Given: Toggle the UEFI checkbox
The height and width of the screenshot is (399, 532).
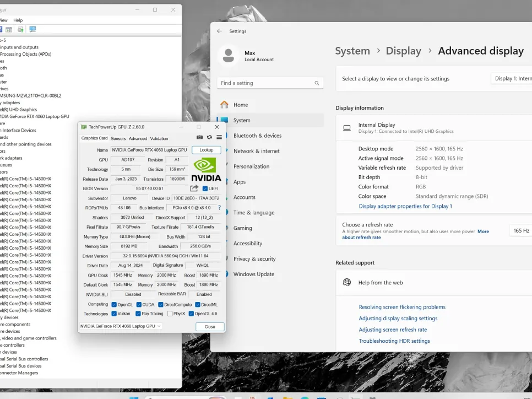Looking at the screenshot, I should (x=205, y=188).
